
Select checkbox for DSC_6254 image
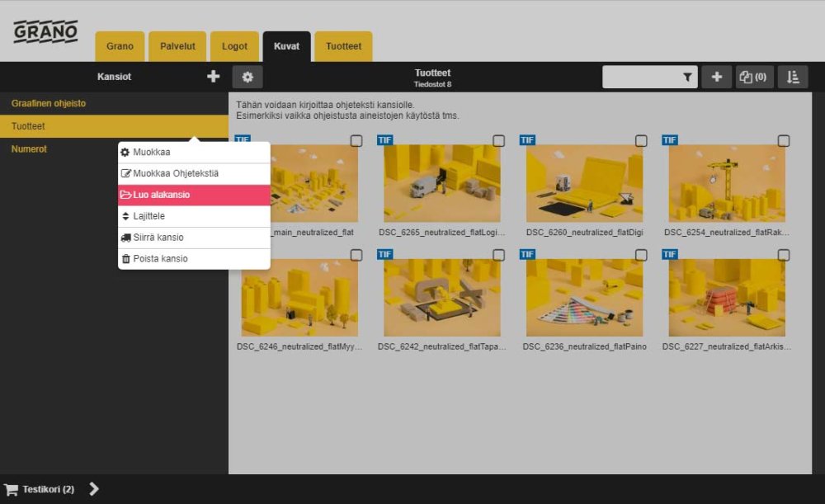[784, 140]
